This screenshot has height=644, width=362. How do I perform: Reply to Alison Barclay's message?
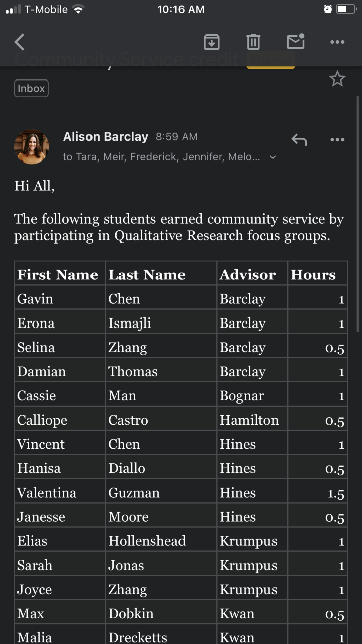[299, 140]
